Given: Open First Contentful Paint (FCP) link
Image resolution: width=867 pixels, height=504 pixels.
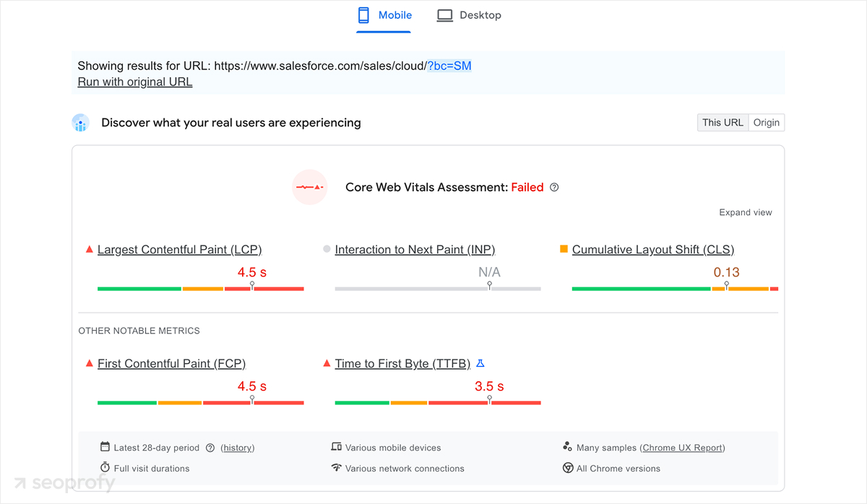Looking at the screenshot, I should (x=171, y=364).
